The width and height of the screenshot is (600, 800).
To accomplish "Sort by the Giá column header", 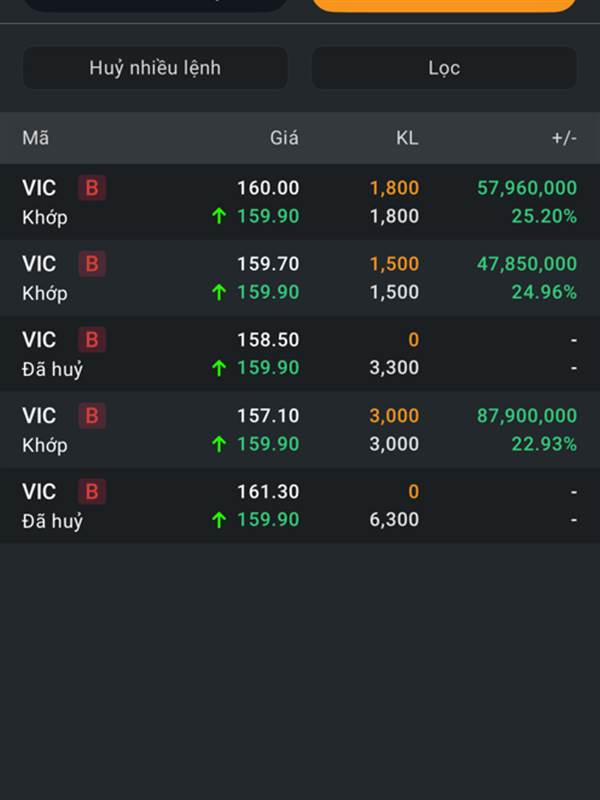I will 284,138.
